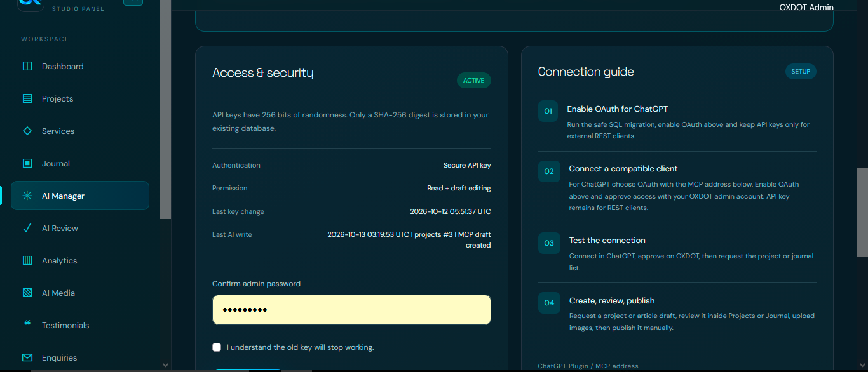Click the 'Connection guide' heading
Screen dimensions: 868x372
[x=586, y=72]
